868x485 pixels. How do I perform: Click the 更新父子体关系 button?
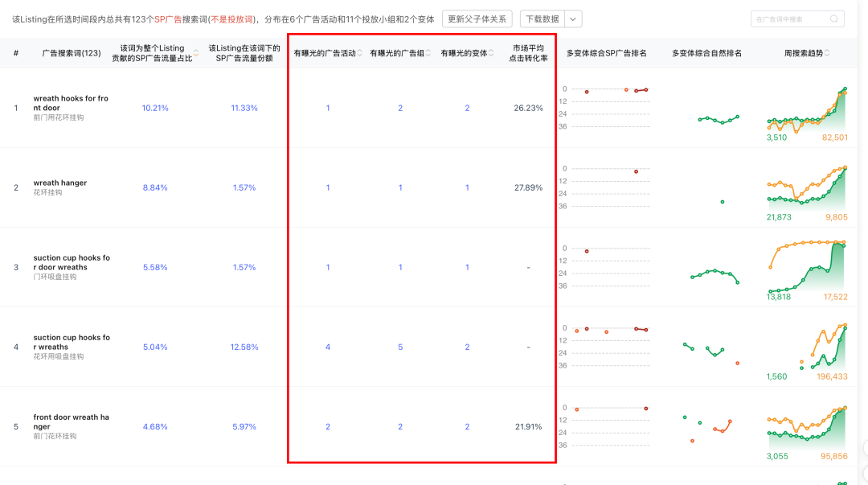click(477, 18)
